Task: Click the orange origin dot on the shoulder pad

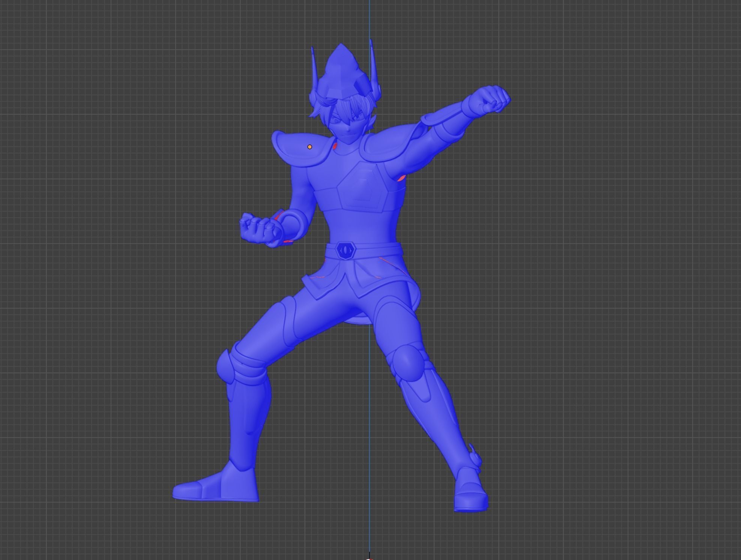Action: coord(310,147)
